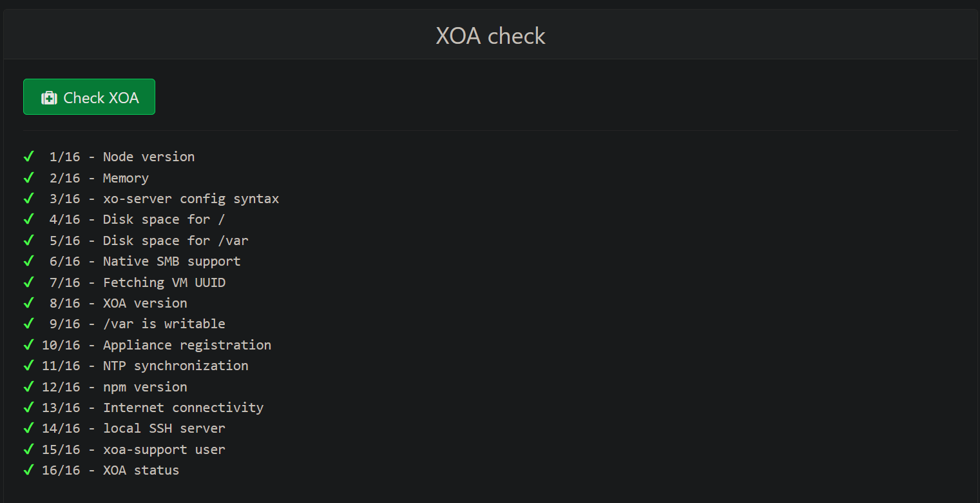
Task: Click the green checkmark beside Memory
Action: point(28,177)
